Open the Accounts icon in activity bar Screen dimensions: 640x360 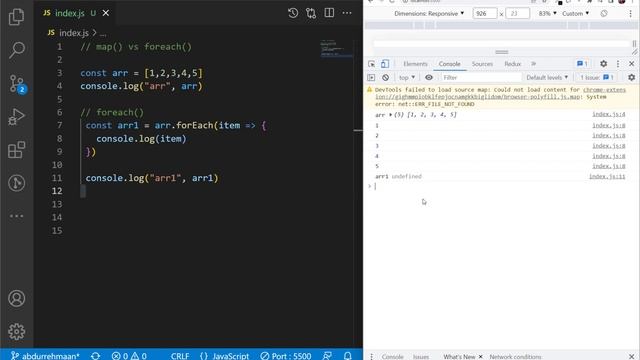16,298
